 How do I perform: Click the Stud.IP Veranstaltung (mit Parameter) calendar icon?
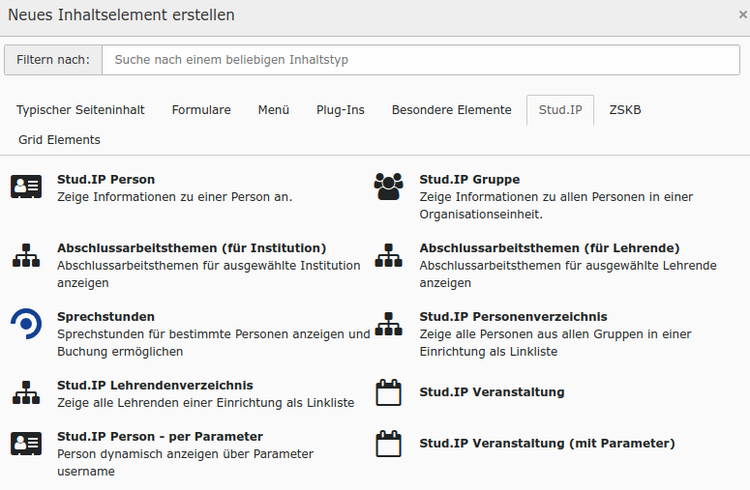pos(388,444)
